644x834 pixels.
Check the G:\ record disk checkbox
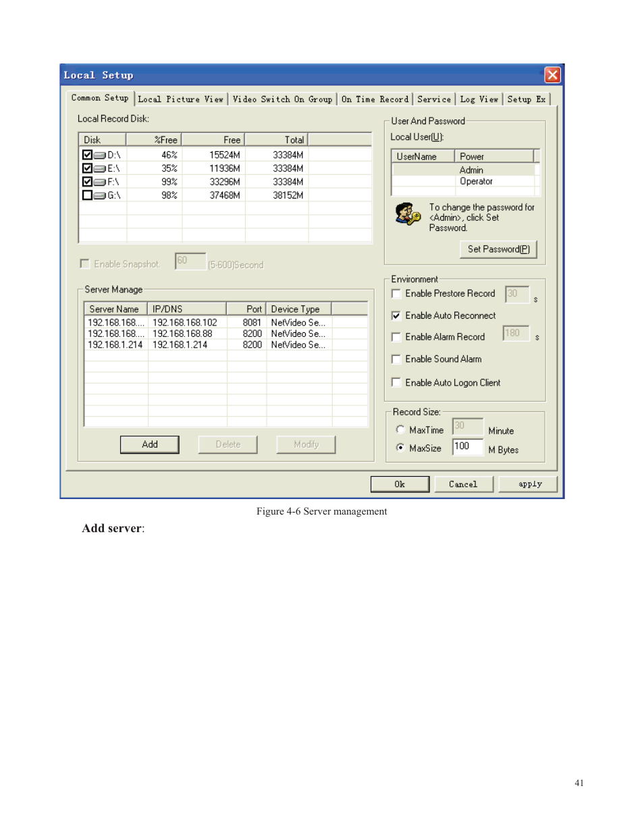(x=87, y=195)
